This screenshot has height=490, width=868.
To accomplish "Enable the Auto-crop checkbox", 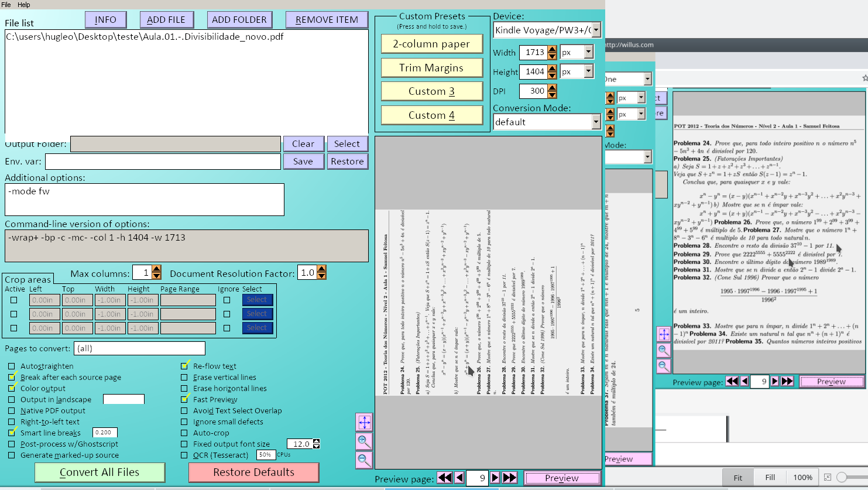I will tap(184, 433).
